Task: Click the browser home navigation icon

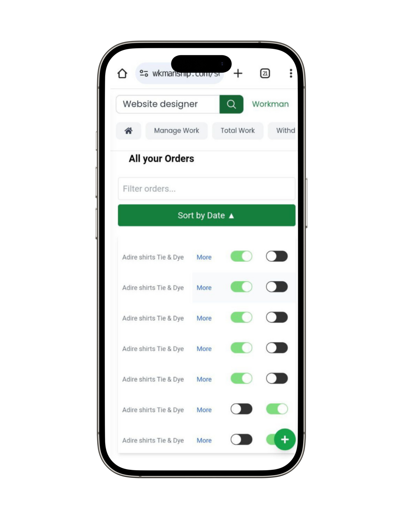Action: coord(123,73)
